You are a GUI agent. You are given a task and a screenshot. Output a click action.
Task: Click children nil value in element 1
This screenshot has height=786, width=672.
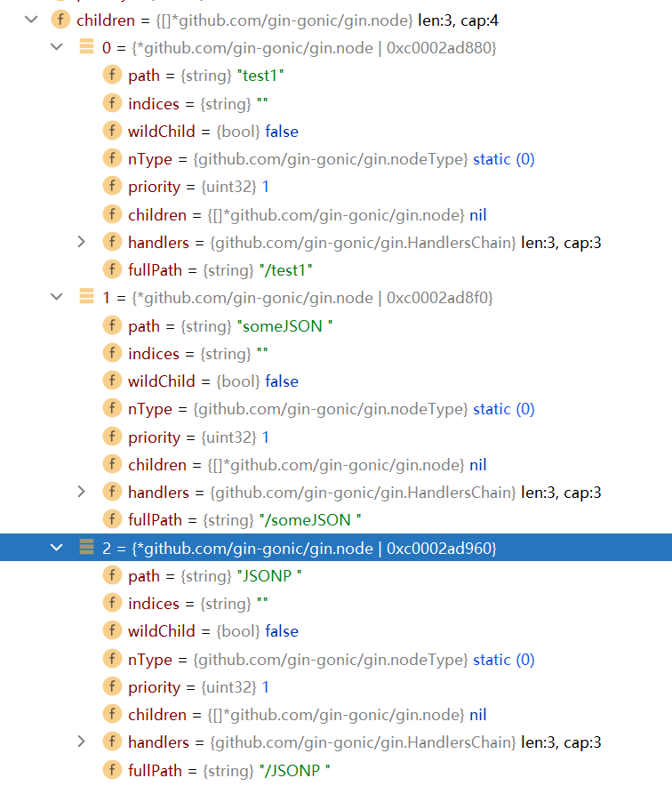tap(477, 465)
